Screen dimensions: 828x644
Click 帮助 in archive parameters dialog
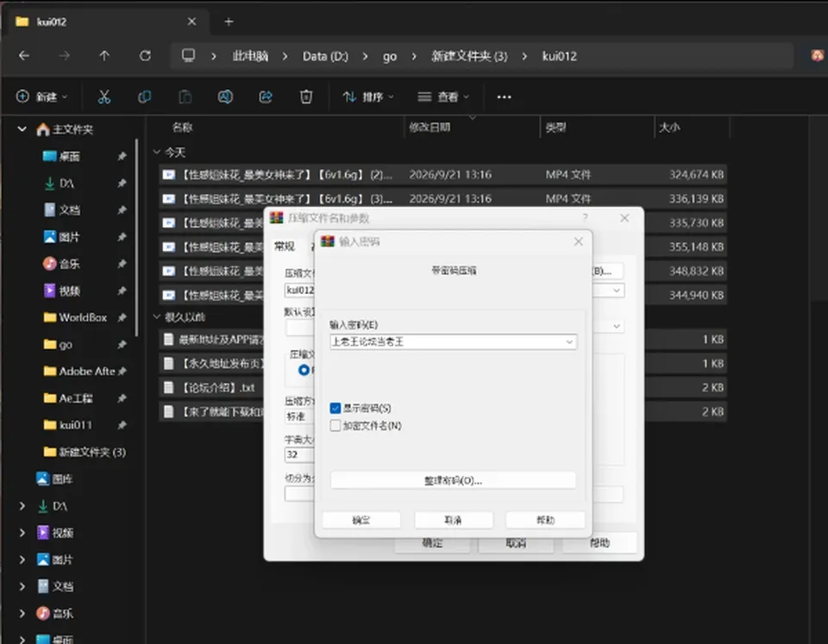pyautogui.click(x=600, y=543)
